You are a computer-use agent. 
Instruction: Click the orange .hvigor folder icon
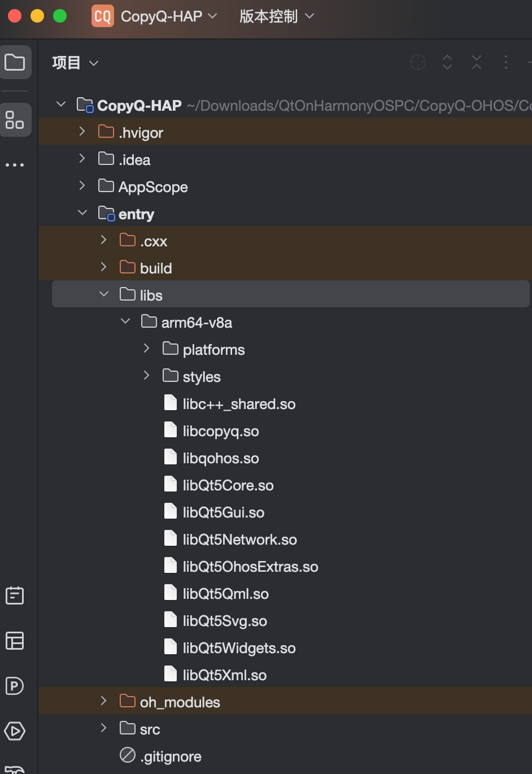106,132
